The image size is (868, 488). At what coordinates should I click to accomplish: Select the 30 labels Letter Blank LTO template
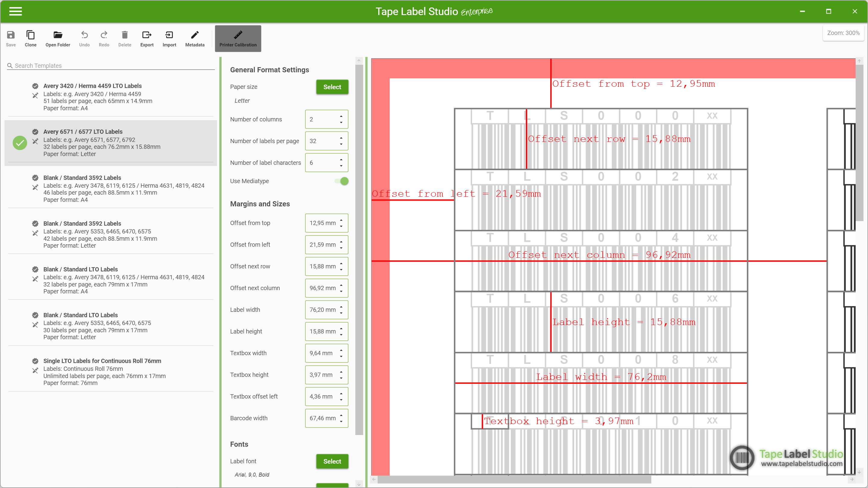pos(111,326)
